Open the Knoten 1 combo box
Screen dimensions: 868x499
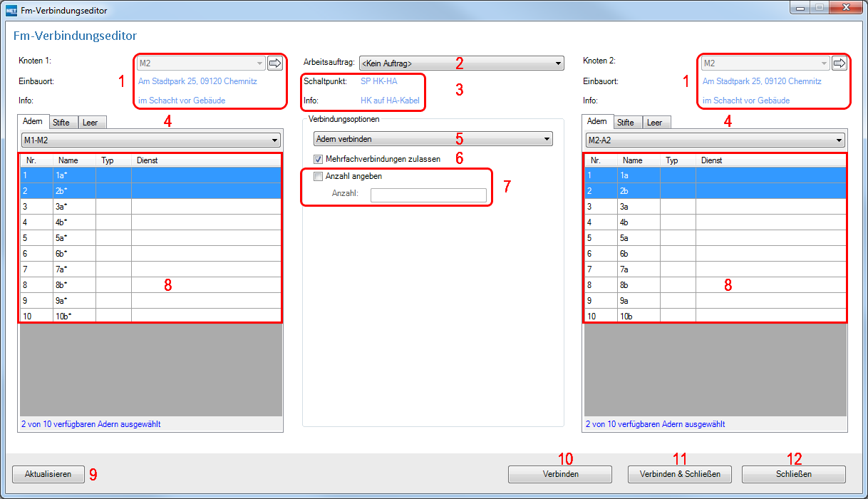201,63
